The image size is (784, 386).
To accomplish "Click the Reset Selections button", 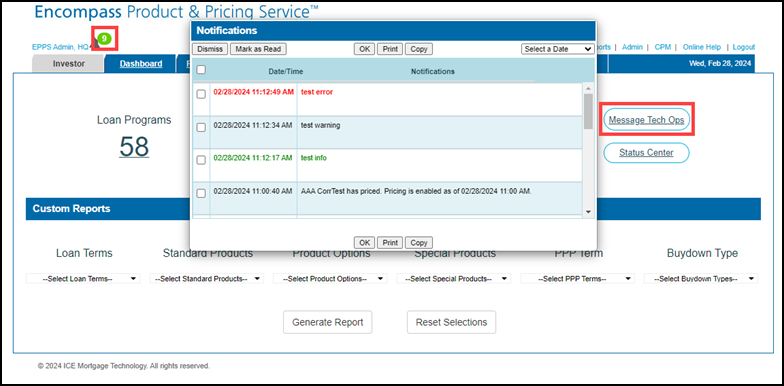I will tap(452, 322).
